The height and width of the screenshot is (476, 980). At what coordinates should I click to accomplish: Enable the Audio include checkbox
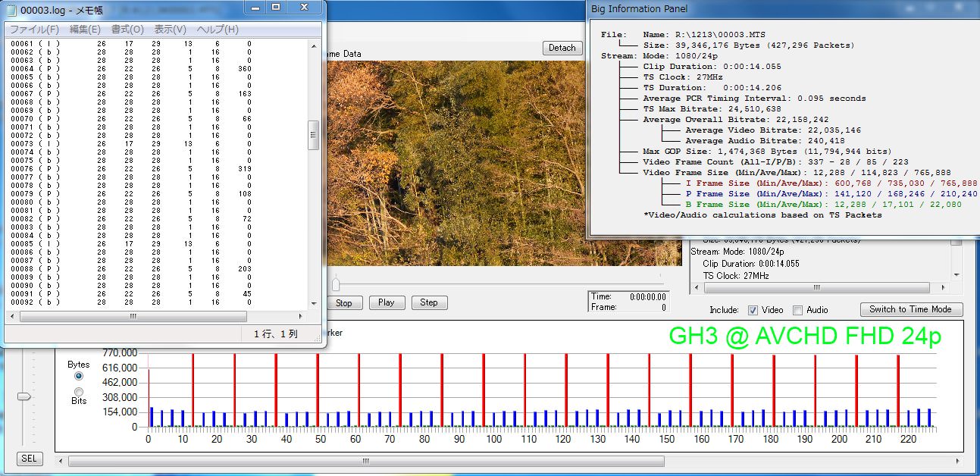click(x=797, y=310)
